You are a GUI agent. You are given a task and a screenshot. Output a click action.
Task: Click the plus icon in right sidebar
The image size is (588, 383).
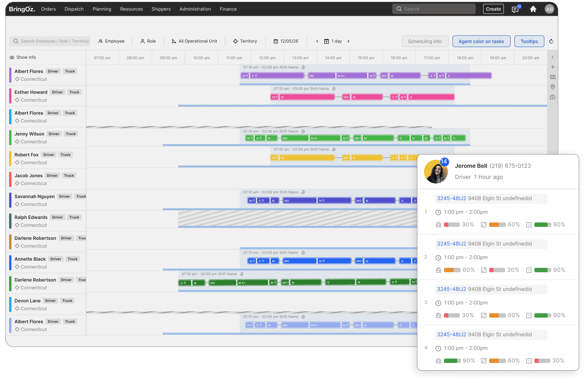553,67
